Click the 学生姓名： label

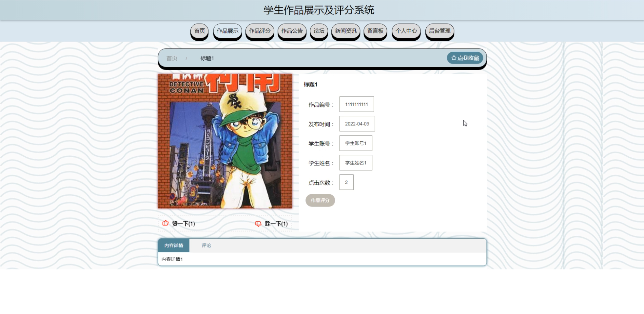[x=321, y=163]
